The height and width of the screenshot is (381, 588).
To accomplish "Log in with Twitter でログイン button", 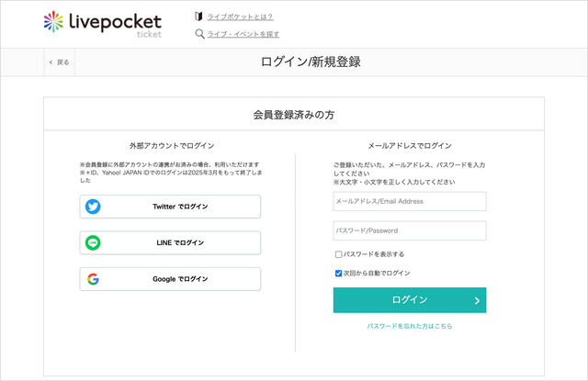I will [170, 207].
